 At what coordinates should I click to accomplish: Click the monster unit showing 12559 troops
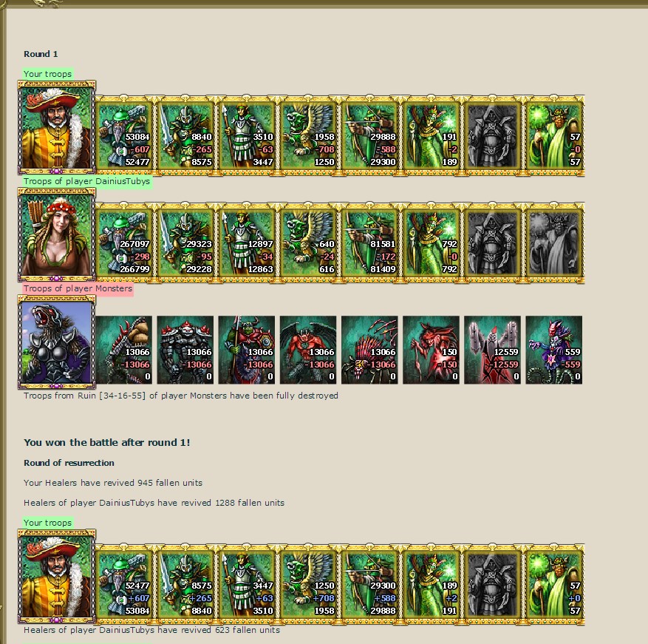coord(492,350)
